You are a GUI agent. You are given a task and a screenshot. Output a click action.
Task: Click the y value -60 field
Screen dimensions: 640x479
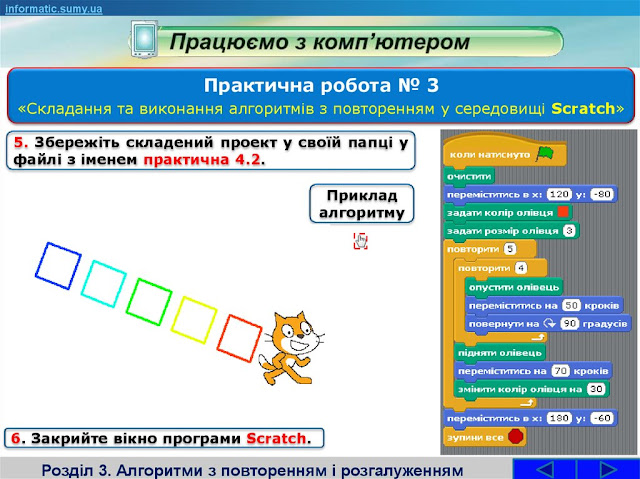coord(602,418)
